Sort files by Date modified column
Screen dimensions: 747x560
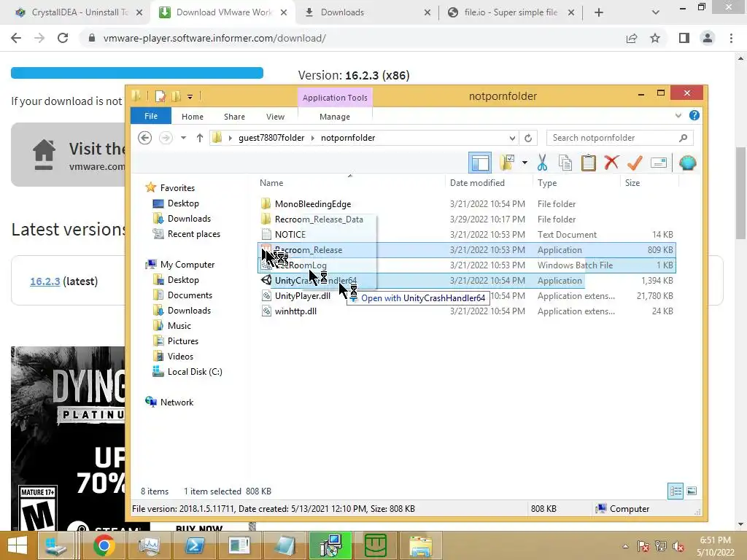[x=477, y=183]
